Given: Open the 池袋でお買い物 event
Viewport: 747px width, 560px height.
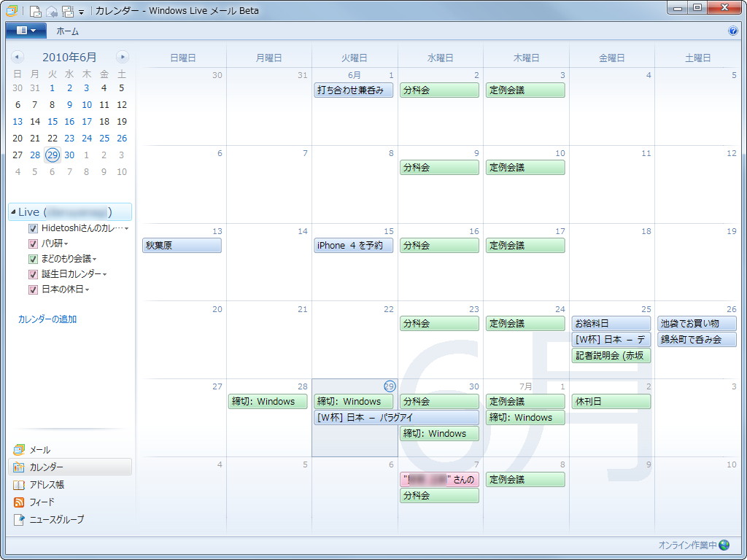Looking at the screenshot, I should [697, 323].
